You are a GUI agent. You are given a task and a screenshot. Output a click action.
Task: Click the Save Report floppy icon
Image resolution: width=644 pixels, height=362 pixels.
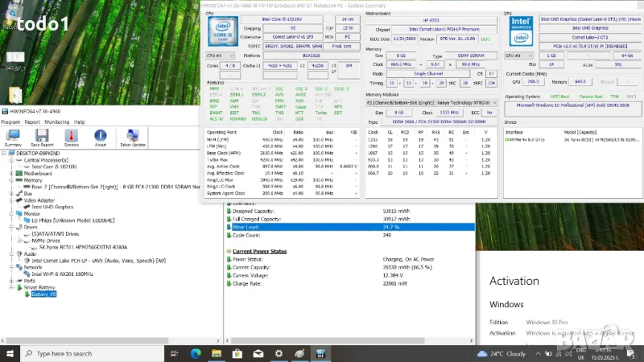click(43, 137)
